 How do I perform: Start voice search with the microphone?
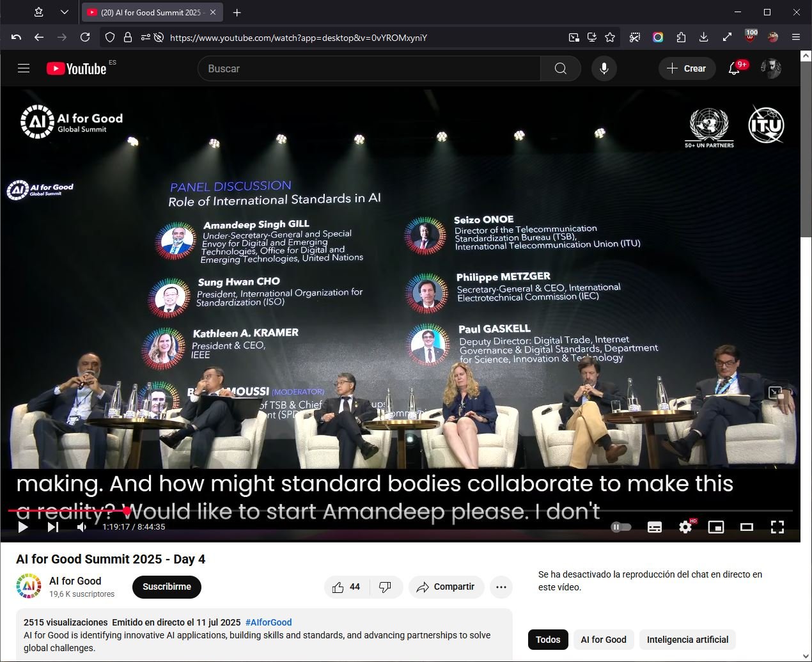coord(604,68)
